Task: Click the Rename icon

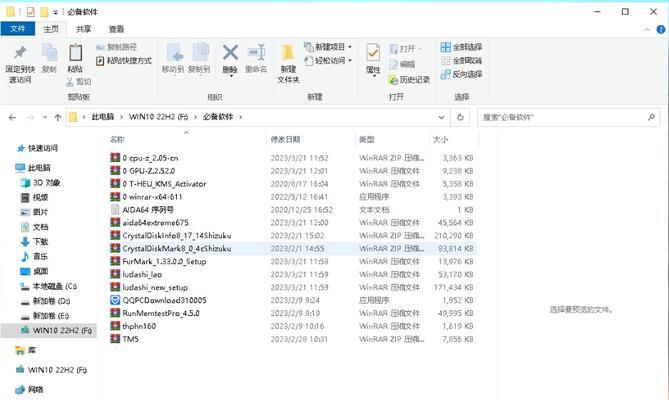Action: (256, 53)
